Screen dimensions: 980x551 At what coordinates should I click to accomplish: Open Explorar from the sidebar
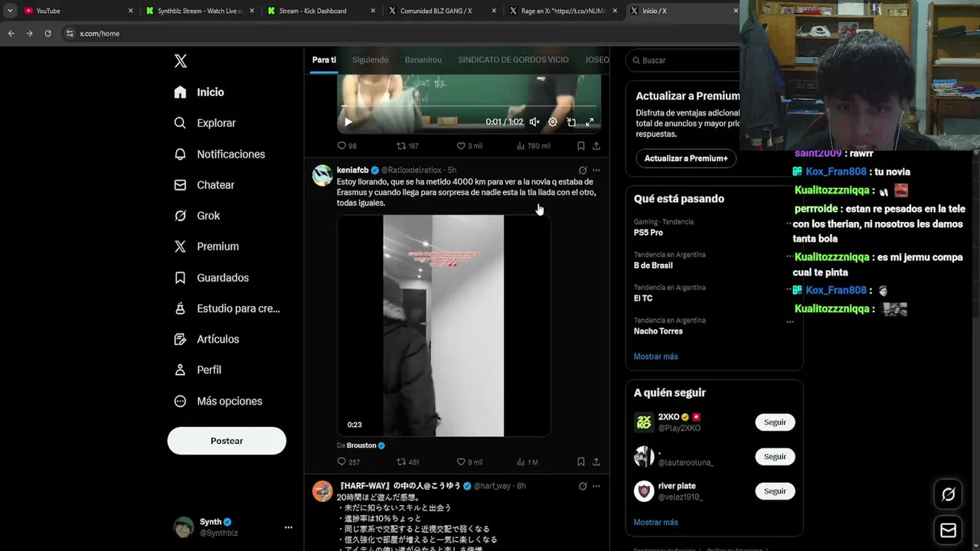coord(204,123)
